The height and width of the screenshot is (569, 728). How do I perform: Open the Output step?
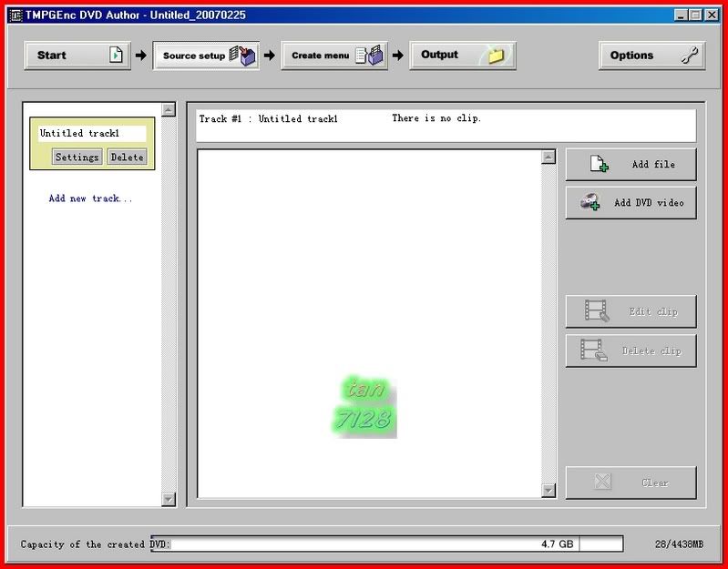(463, 56)
